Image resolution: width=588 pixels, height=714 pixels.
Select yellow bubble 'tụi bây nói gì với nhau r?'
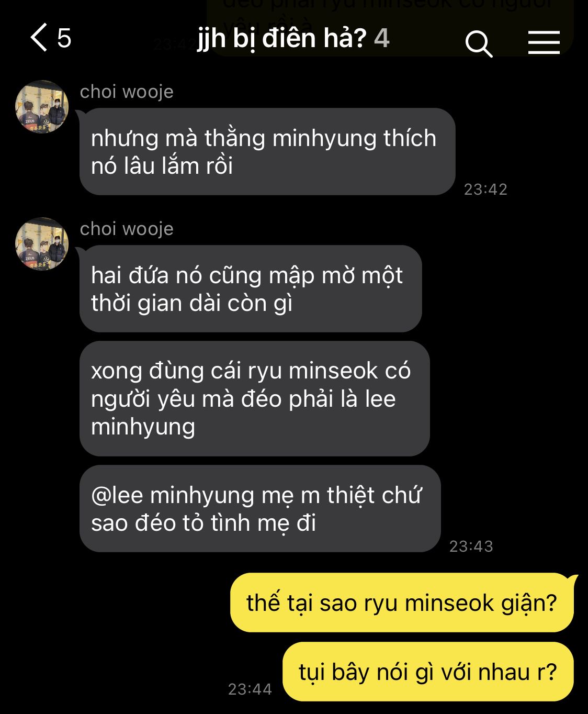pyautogui.click(x=428, y=672)
